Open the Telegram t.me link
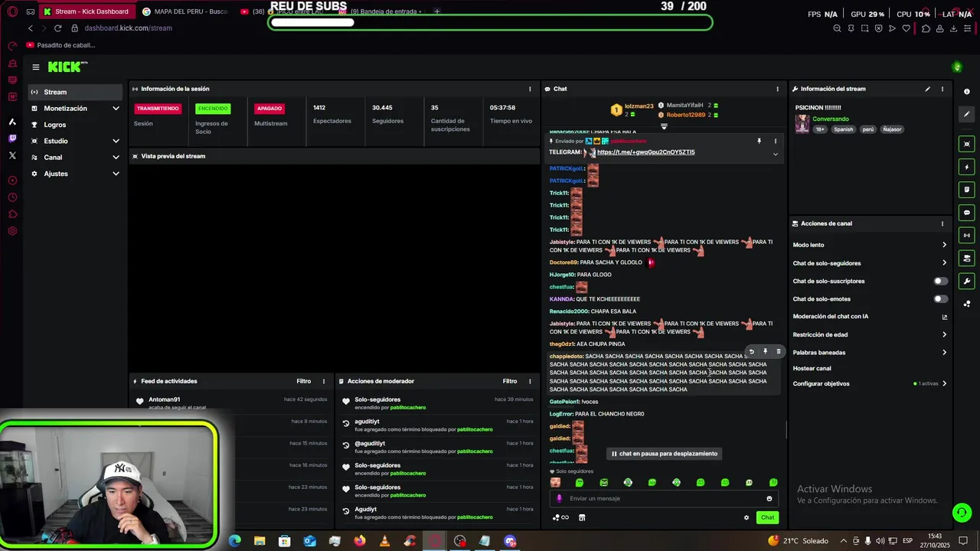Image resolution: width=980 pixels, height=551 pixels. pos(646,152)
